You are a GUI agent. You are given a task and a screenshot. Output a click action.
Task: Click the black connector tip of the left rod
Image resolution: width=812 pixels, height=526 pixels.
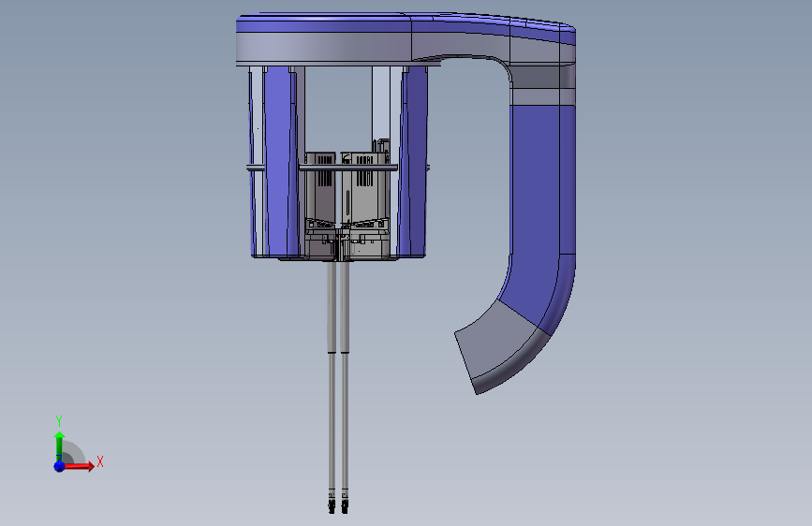[x=332, y=503]
